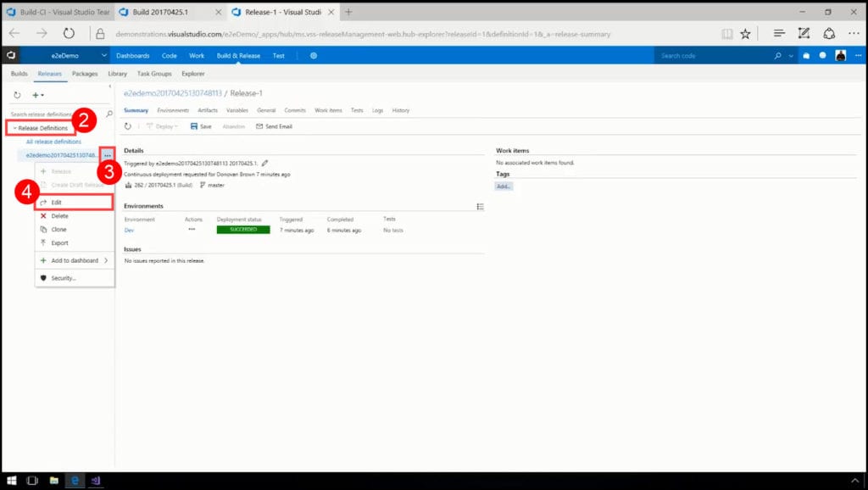Open the Deploy dropdown
Image resolution: width=868 pixels, height=490 pixels.
pyautogui.click(x=162, y=127)
